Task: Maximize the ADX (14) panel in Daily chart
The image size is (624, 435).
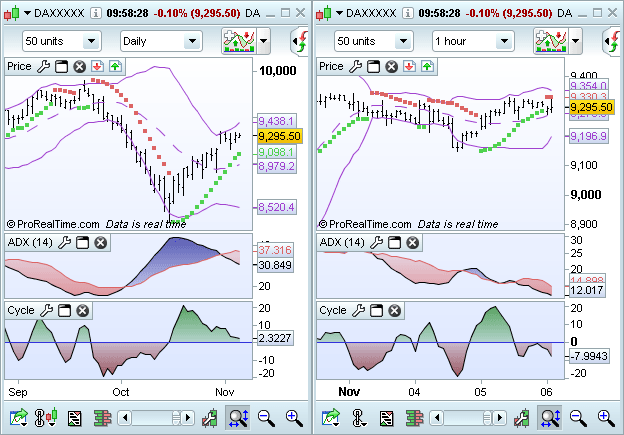Action: (83, 242)
